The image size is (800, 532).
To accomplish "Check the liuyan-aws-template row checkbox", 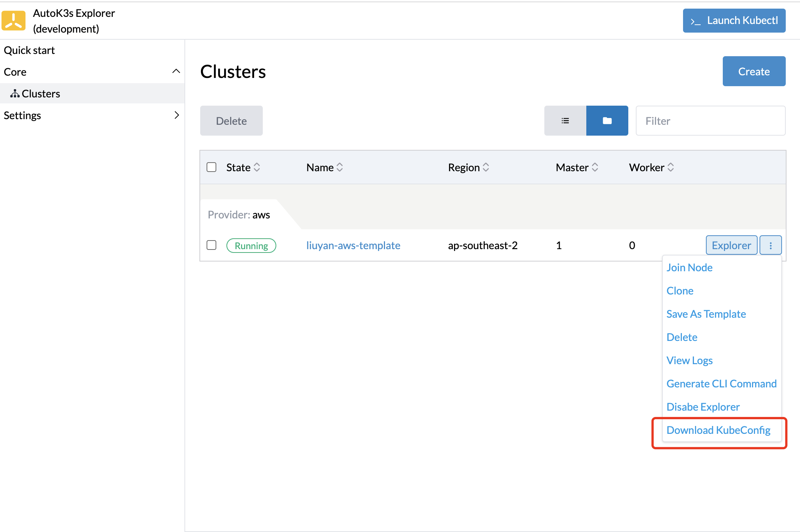I will point(211,245).
